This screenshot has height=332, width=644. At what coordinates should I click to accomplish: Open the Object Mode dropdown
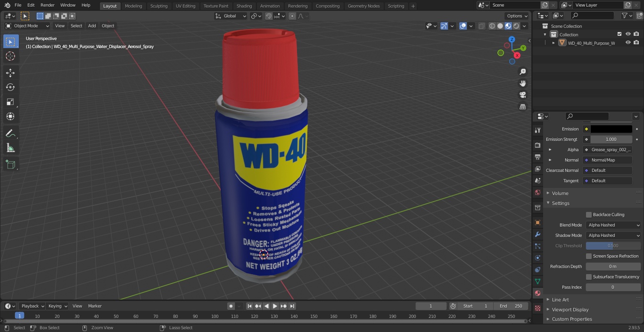point(27,26)
